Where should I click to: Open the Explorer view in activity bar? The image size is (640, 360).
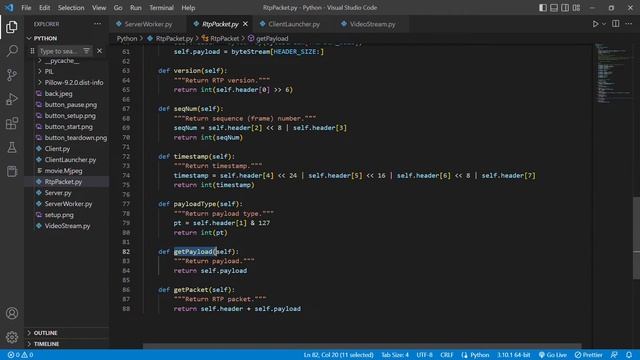12,27
